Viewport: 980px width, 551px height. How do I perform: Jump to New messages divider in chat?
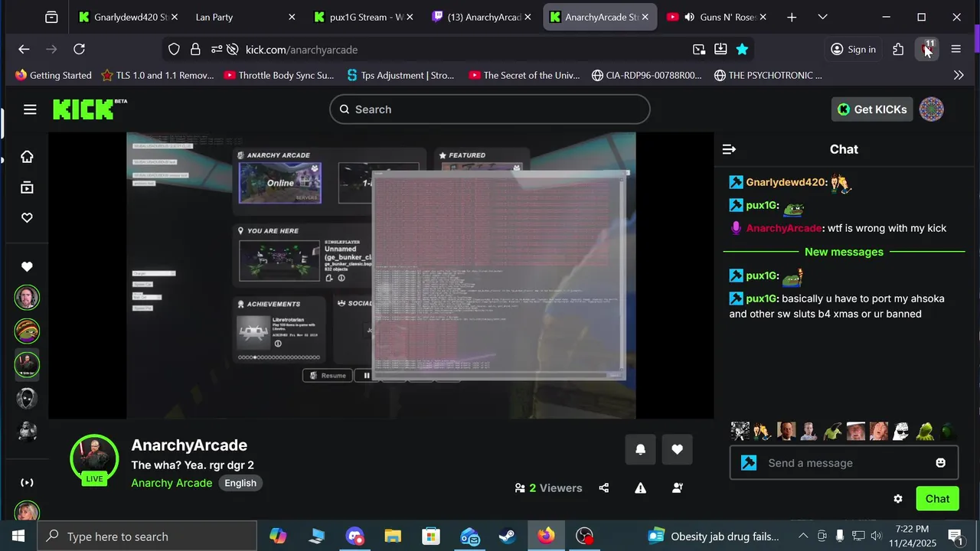[x=844, y=252]
